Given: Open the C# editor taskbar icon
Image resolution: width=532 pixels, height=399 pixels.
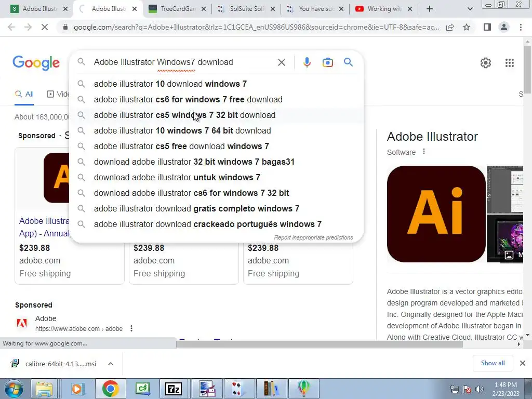Looking at the screenshot, I should (x=142, y=389).
